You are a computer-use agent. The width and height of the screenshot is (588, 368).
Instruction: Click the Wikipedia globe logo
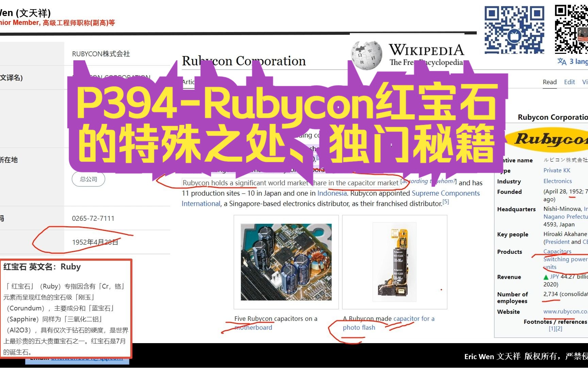(x=367, y=55)
